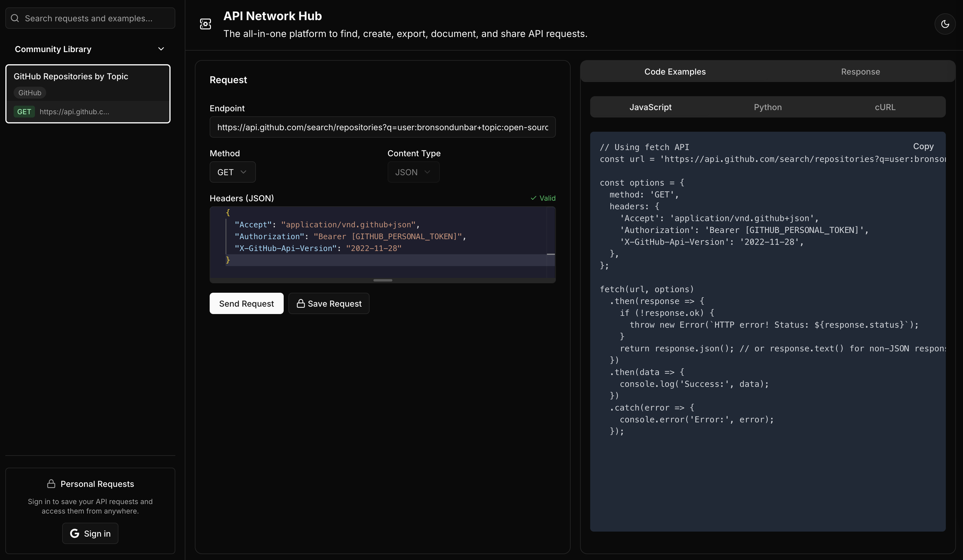Open the Content Type JSON dropdown
Image resolution: width=963 pixels, height=560 pixels.
[x=413, y=172]
